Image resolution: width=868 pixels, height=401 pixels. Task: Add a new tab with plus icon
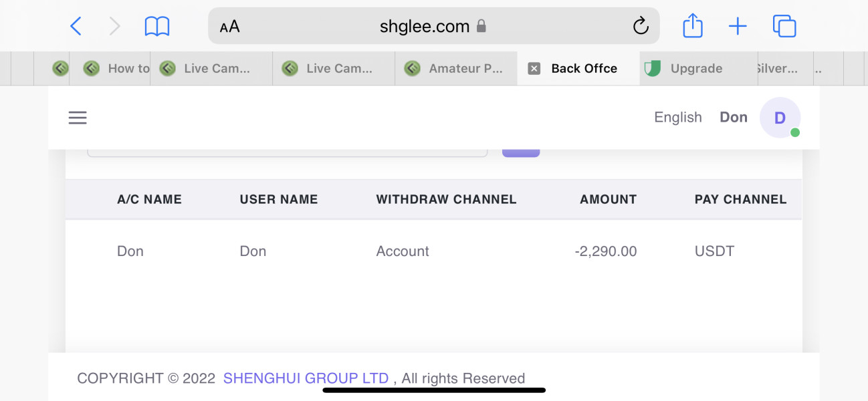point(737,27)
